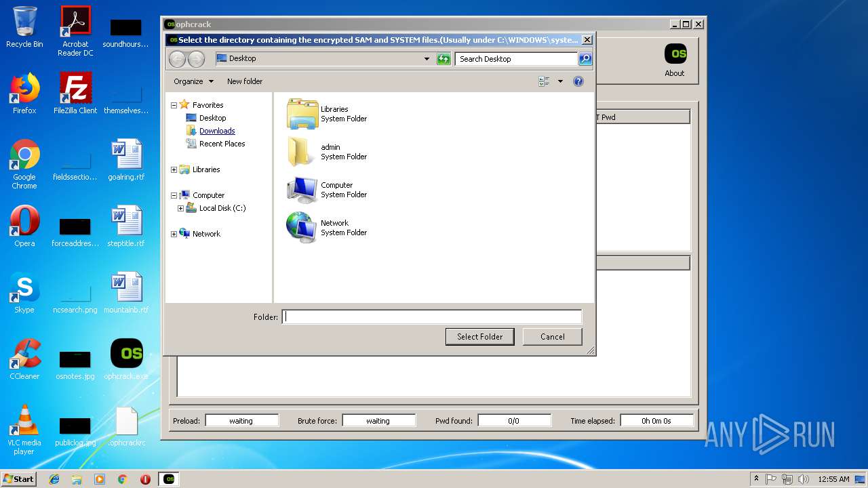Expand the Local Disk (C:) node

(x=180, y=209)
